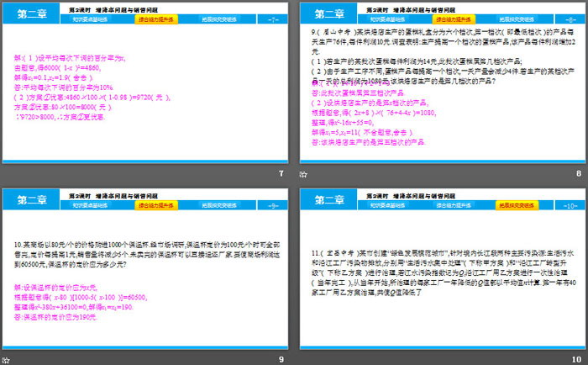Click the 第二章 chapter label on slide 9
Viewport: 588px width, 365px height.
tap(29, 198)
